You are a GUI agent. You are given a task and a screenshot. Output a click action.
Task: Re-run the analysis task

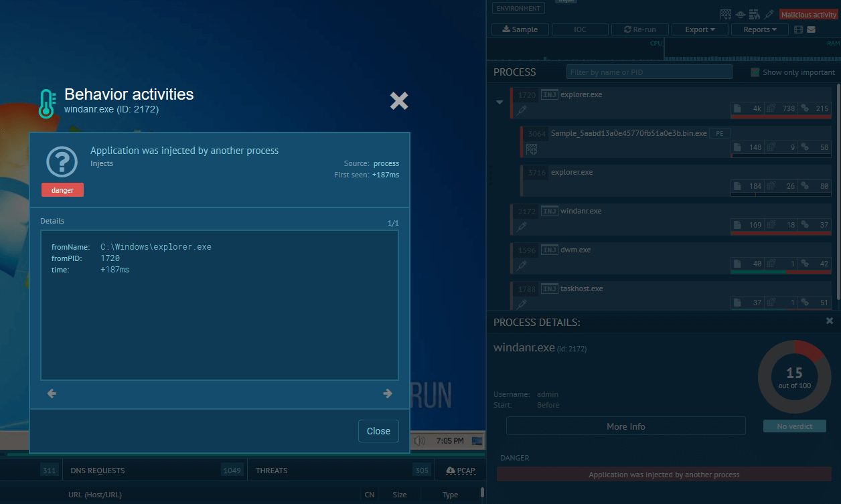pos(639,29)
